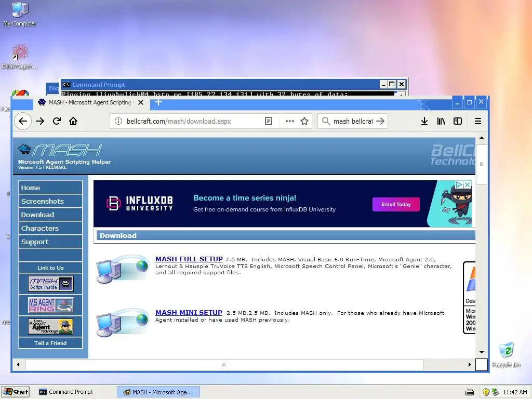Bookmark this page with the star icon
This screenshot has height=399, width=532.
tap(304, 121)
